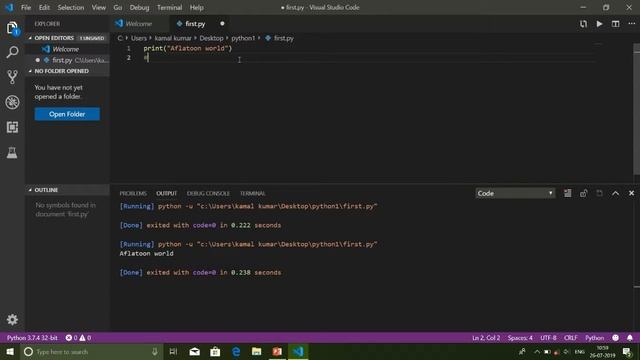The height and width of the screenshot is (360, 640).
Task: Click Python language mode in status bar
Action: [594, 338]
